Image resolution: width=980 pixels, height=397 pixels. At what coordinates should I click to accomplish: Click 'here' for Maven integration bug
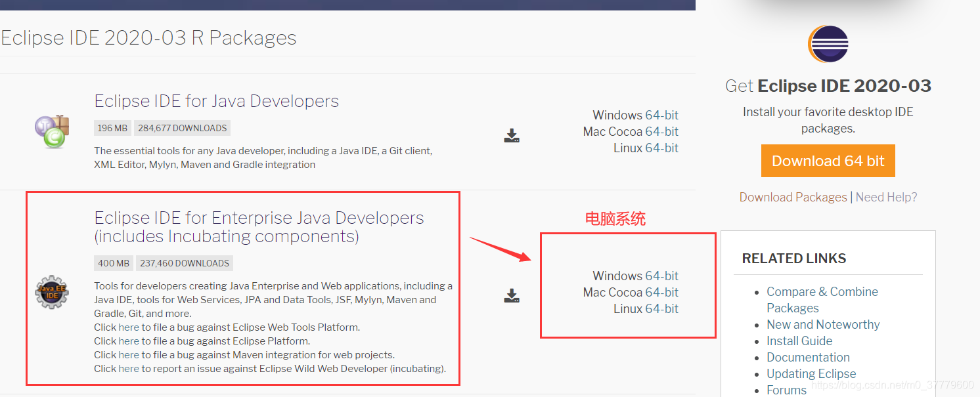pyautogui.click(x=129, y=354)
